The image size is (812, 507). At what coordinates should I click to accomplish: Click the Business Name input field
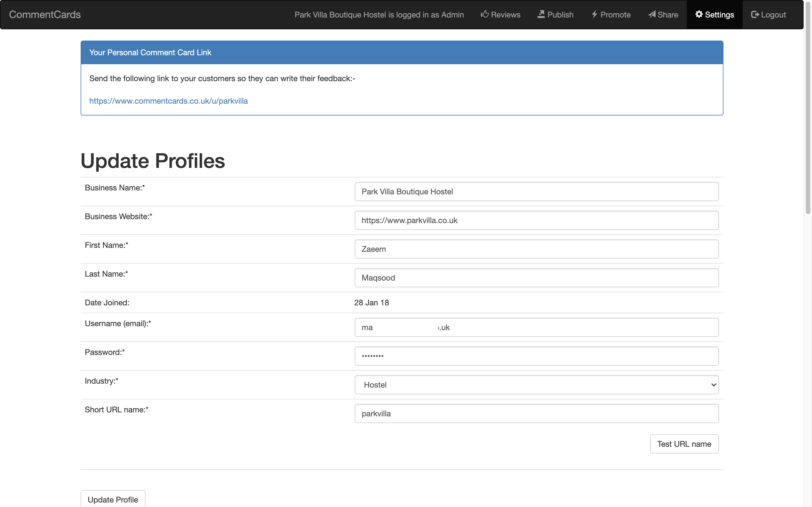(536, 192)
